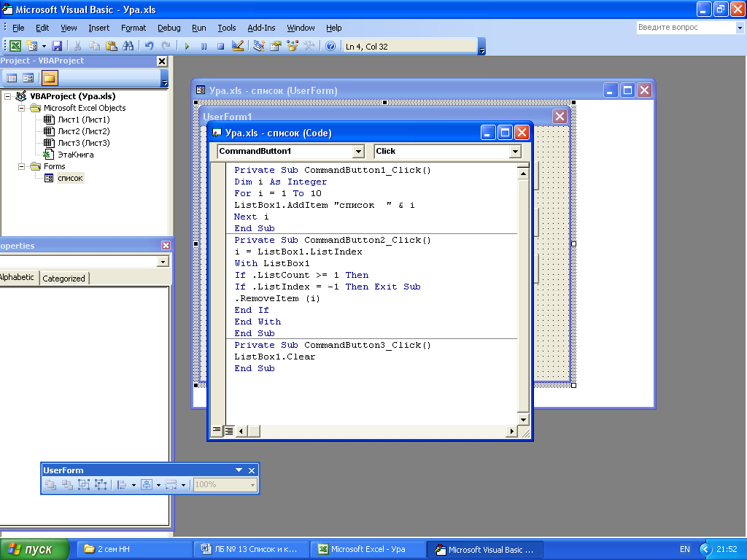
Task: Switch to the Categorized properties tab
Action: (x=63, y=279)
